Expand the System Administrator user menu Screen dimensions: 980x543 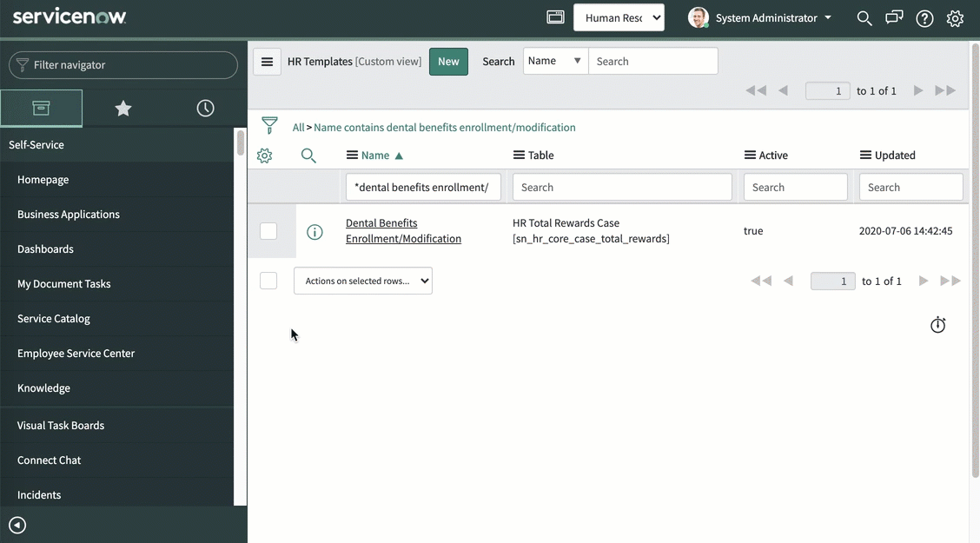click(x=774, y=17)
